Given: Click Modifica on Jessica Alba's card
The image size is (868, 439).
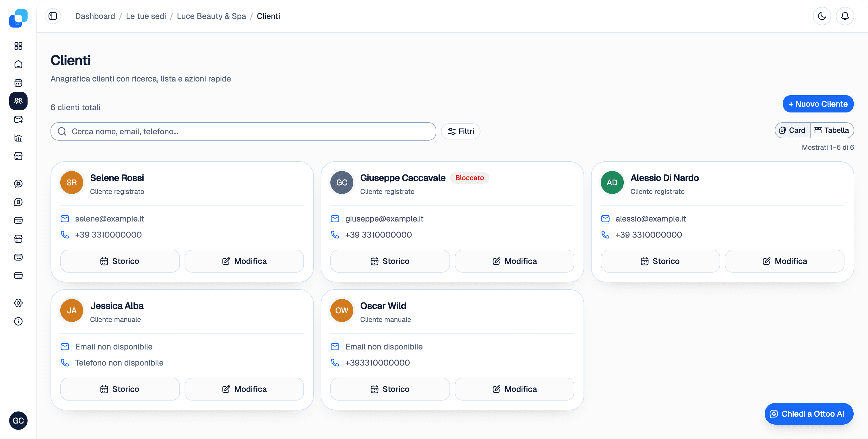Looking at the screenshot, I should [x=244, y=389].
